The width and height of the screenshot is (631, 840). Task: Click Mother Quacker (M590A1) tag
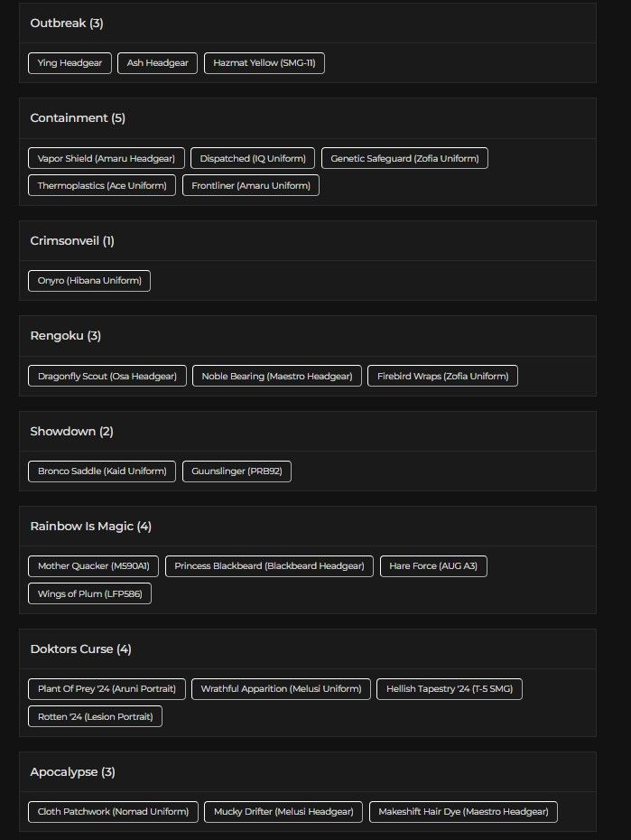(x=94, y=566)
